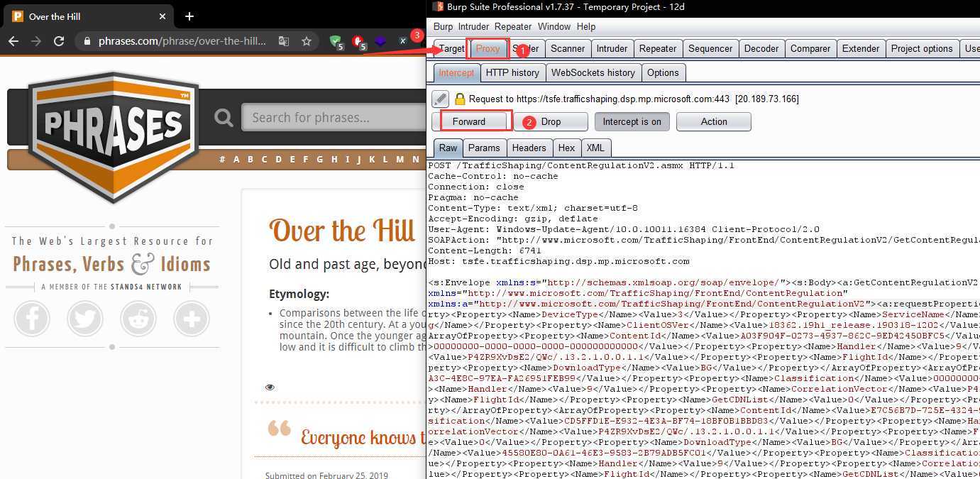Screen dimensions: 980x479
Task: Open the green shield extension
Action: 336,41
